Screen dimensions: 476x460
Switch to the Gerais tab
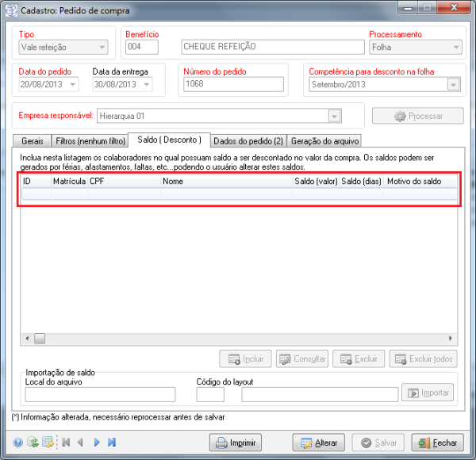(x=33, y=141)
